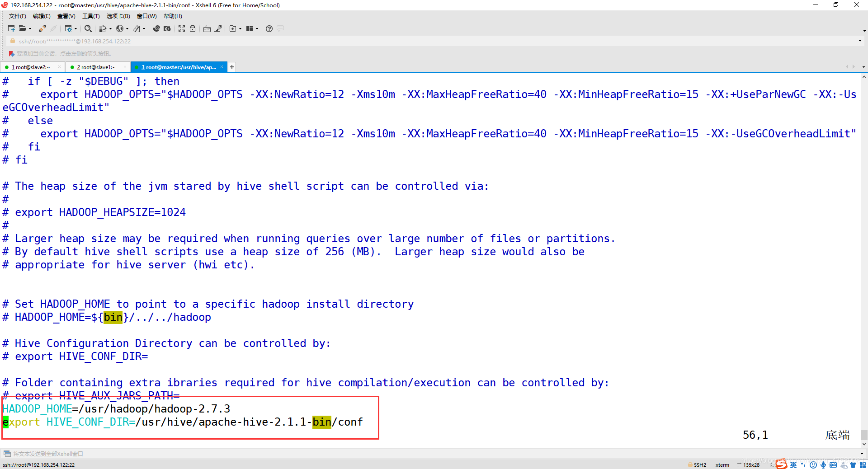The height and width of the screenshot is (469, 868).
Task: Launch Xftp with the swirl icon
Action: coord(156,28)
